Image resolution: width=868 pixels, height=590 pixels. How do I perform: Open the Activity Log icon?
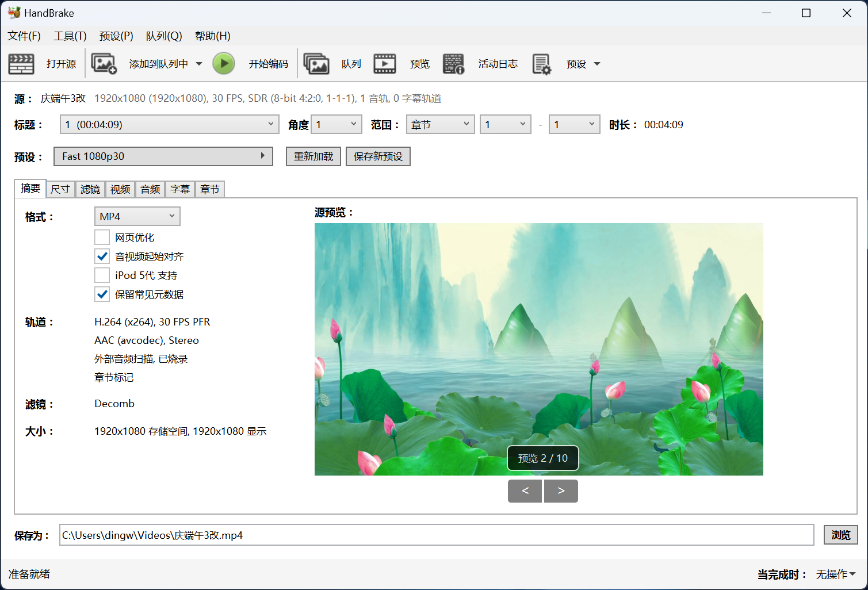click(x=453, y=64)
